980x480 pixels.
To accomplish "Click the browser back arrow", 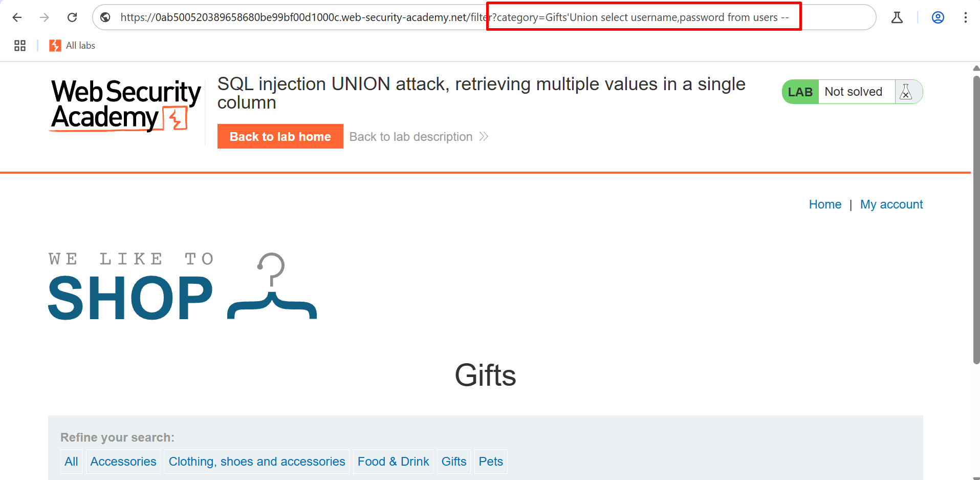I will (17, 17).
